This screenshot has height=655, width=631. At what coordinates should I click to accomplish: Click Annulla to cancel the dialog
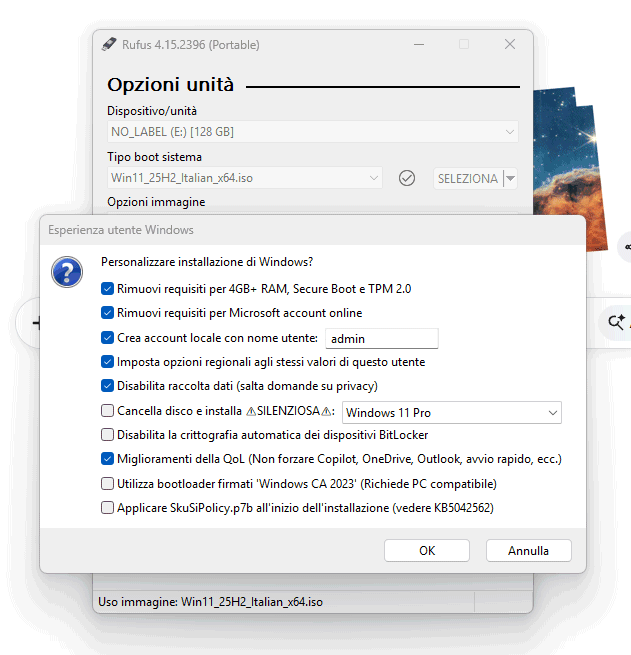528,551
